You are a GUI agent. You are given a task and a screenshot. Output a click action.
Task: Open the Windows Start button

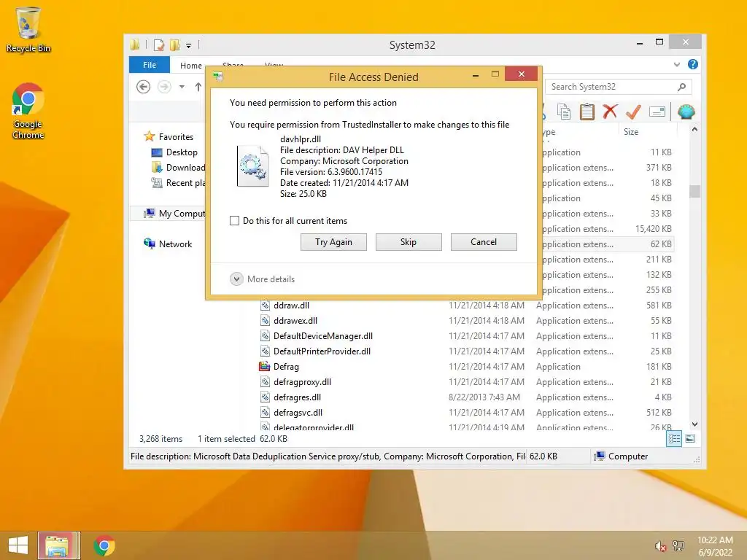[18, 545]
